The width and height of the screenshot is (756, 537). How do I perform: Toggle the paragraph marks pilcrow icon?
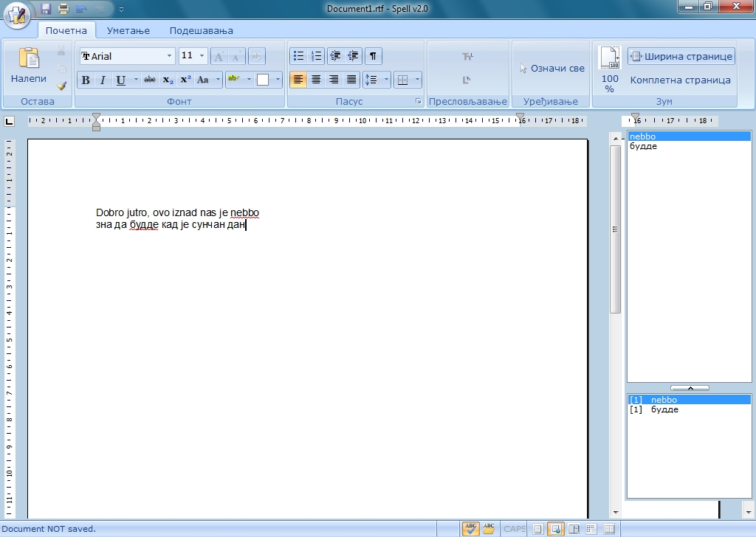(373, 56)
